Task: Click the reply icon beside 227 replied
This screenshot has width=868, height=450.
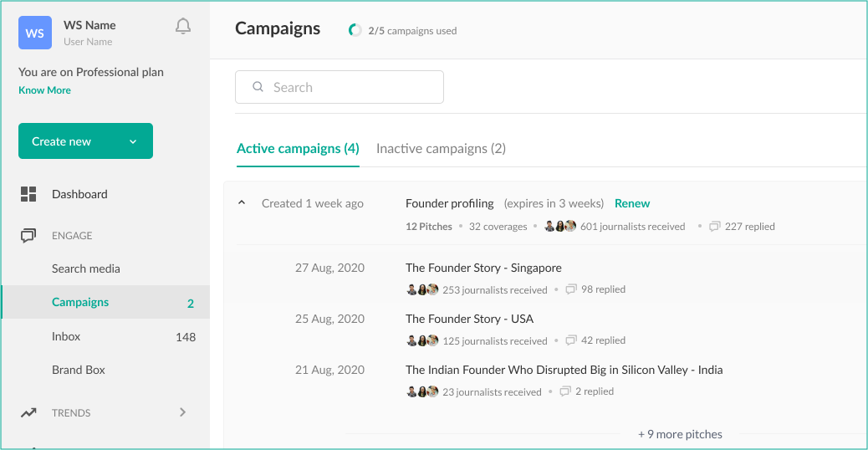Action: [x=715, y=227]
